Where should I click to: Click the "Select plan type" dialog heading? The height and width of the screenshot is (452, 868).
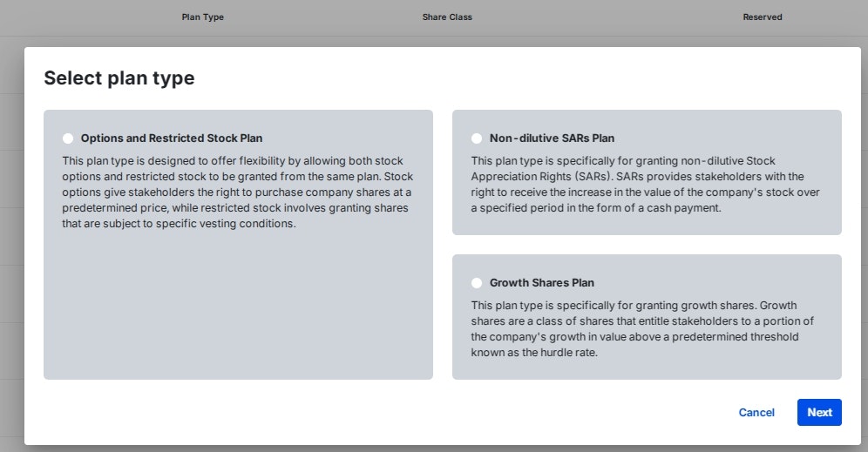tap(119, 78)
